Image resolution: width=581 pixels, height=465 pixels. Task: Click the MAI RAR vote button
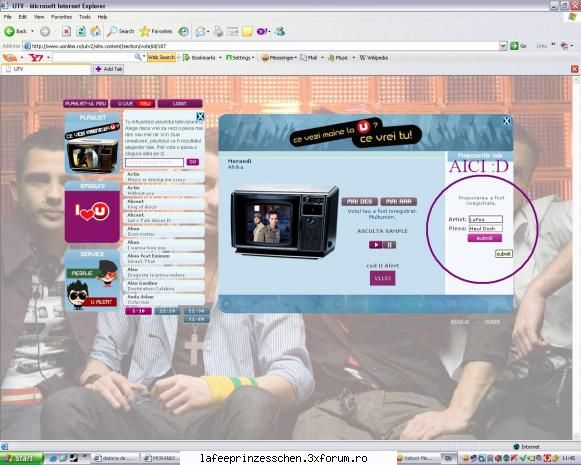399,202
